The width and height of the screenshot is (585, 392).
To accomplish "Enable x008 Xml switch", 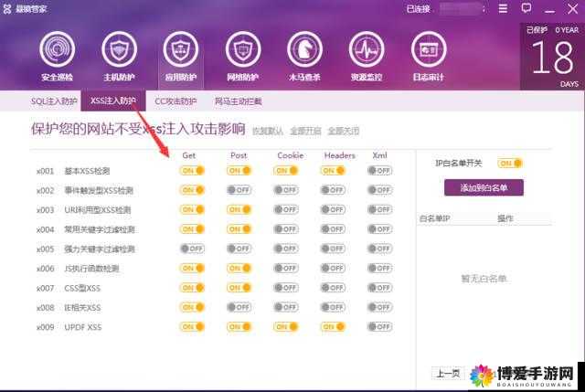I will 380,307.
